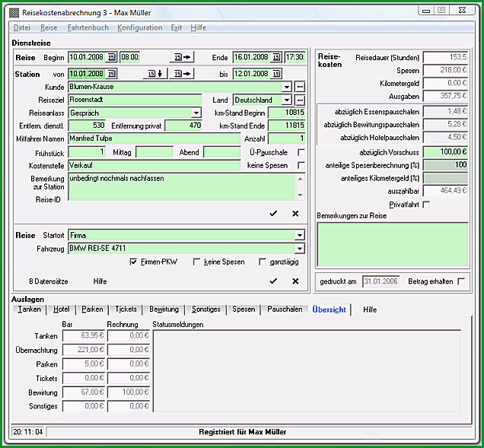The image size is (484, 448).
Task: Open Fahrtenbuch menu
Action: 88,28
